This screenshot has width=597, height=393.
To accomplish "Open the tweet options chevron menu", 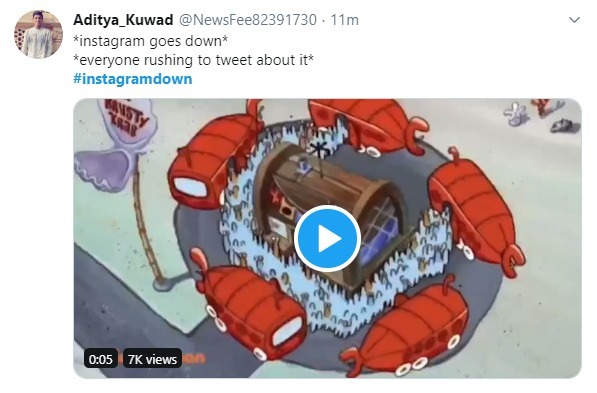I will 574,20.
